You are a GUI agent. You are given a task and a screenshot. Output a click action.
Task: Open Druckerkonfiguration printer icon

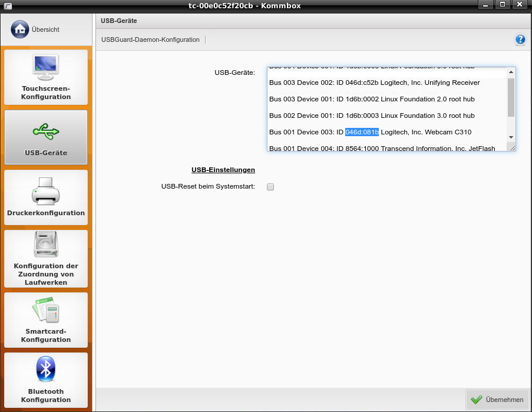46,192
